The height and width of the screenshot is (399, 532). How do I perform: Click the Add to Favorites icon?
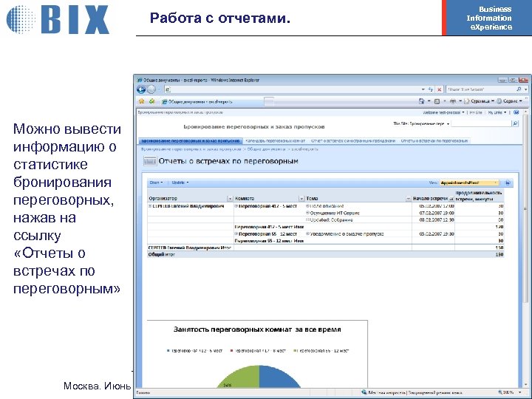[152, 101]
